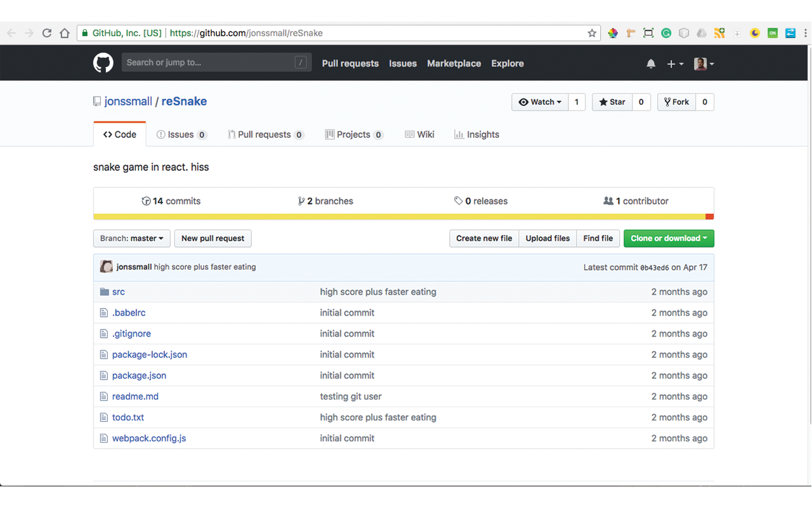Click the tan ruler extension icon
Image resolution: width=812 pixels, height=508 pixels.
coord(631,33)
